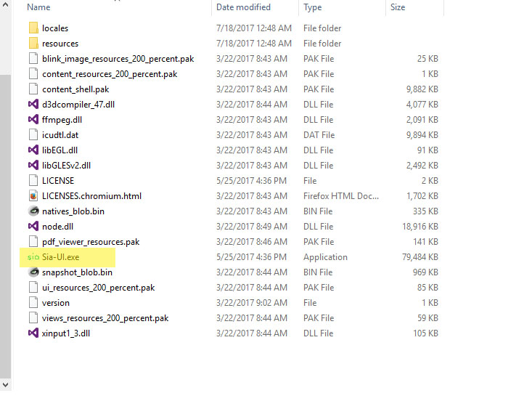Click the 3/22/2017 8:46 AM date cell
The image size is (532, 401).
tap(252, 242)
